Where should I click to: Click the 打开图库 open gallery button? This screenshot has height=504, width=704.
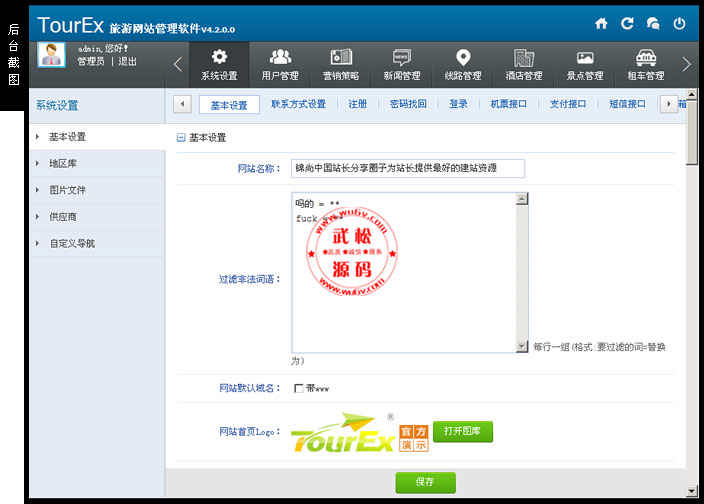point(463,431)
